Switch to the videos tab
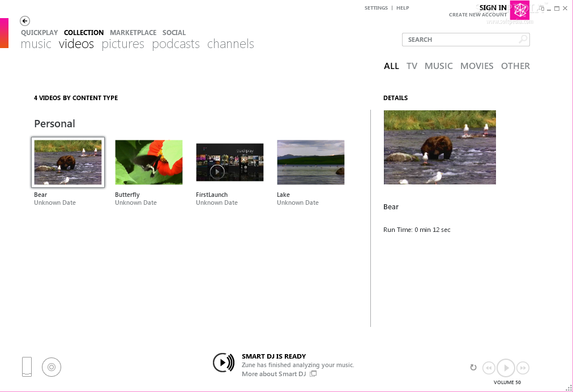This screenshot has width=573, height=392. (x=76, y=44)
